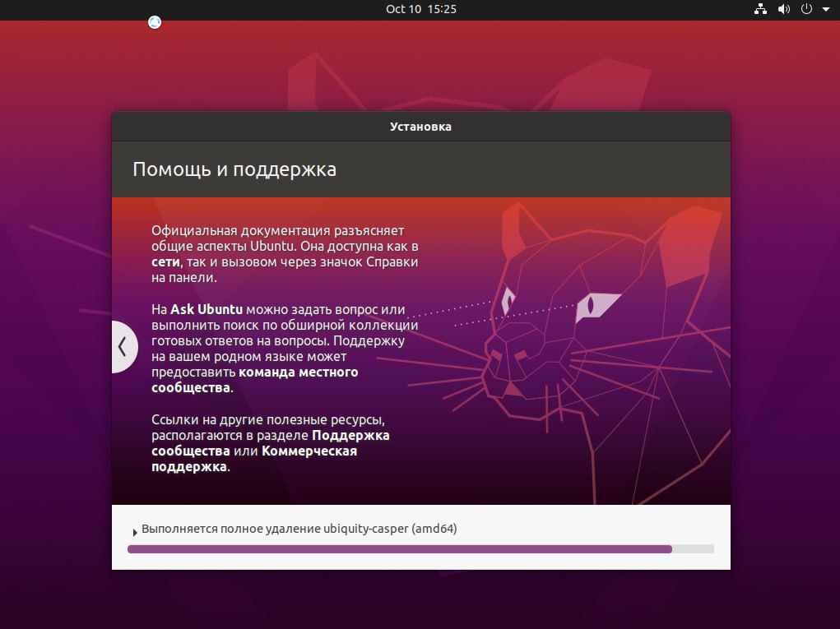Screen dimensions: 840x629
Task: Open 'команда местного сообщества' link
Action: (x=254, y=380)
